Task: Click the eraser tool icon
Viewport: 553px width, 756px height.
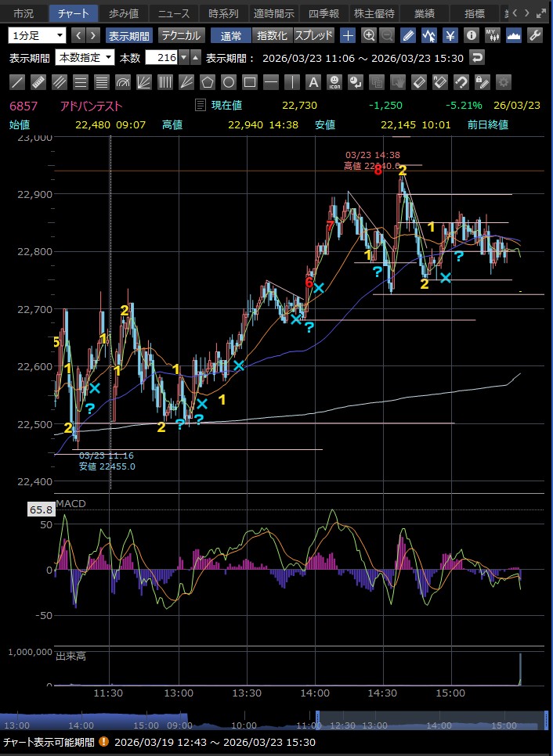Action: 419,82
